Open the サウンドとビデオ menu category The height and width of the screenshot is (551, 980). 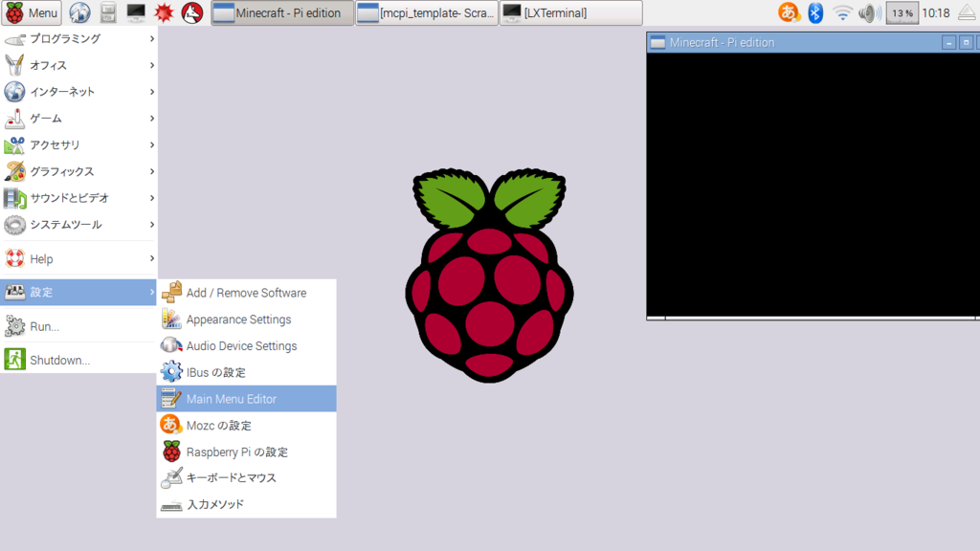click(x=78, y=198)
